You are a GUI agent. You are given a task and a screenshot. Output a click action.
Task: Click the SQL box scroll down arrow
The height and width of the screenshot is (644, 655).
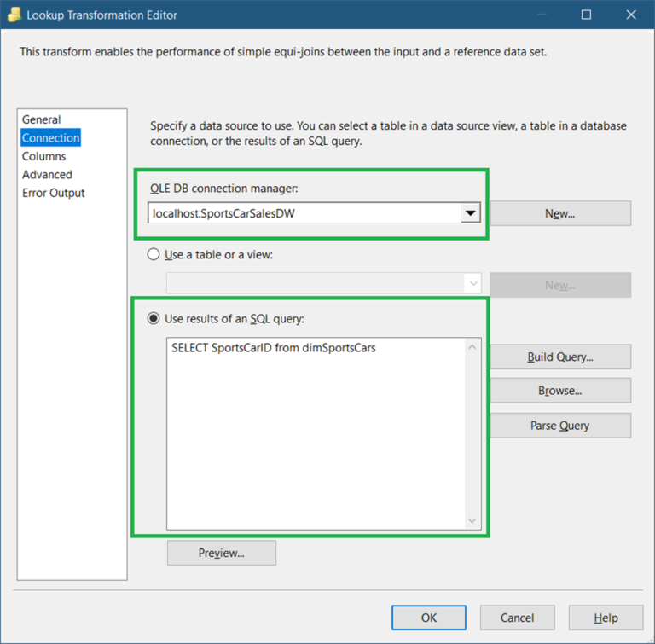pyautogui.click(x=472, y=520)
